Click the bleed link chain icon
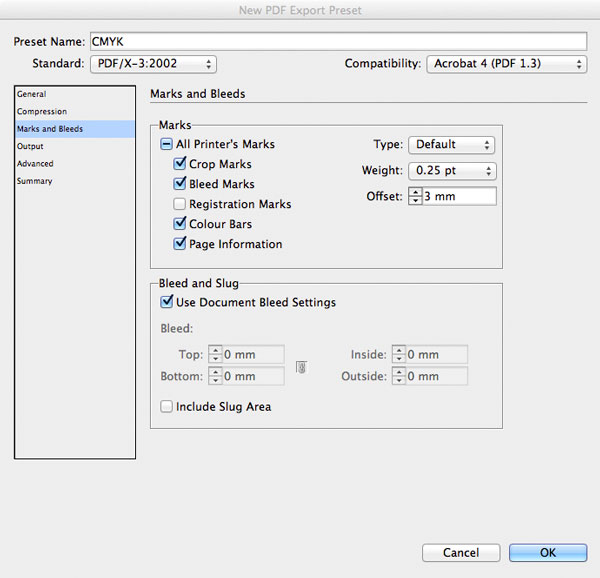This screenshot has width=600, height=578. click(x=302, y=368)
